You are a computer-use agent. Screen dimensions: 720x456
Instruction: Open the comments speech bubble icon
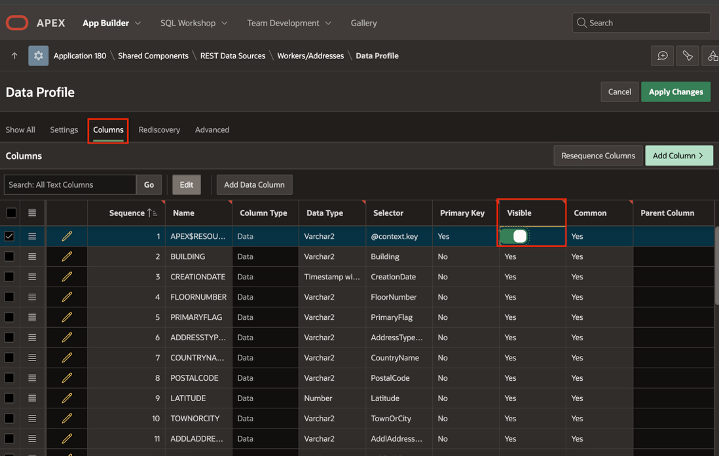661,56
